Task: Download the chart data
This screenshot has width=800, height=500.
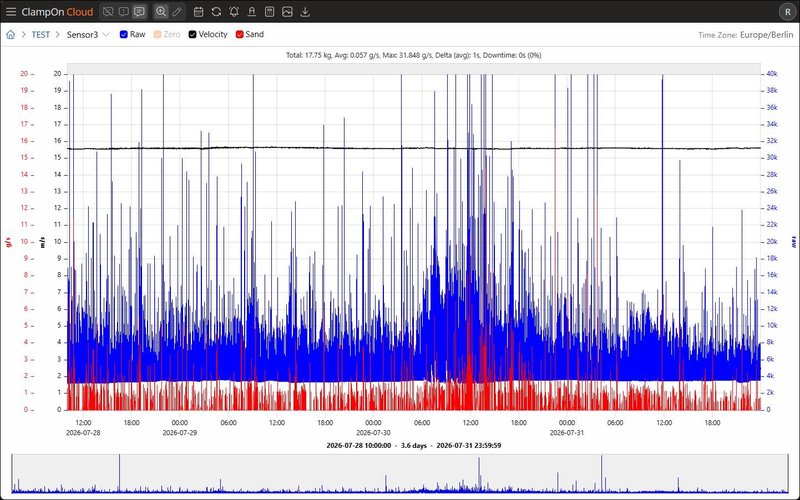Action: [x=305, y=11]
